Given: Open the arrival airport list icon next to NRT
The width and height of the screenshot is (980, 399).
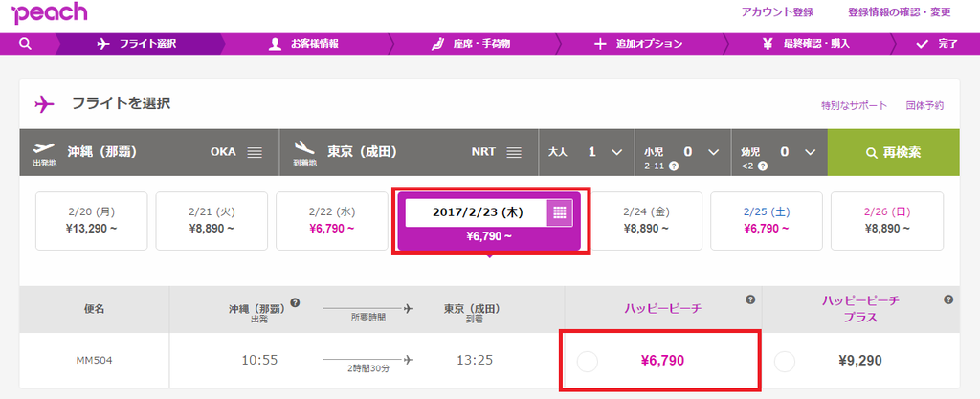Looking at the screenshot, I should point(514,152).
